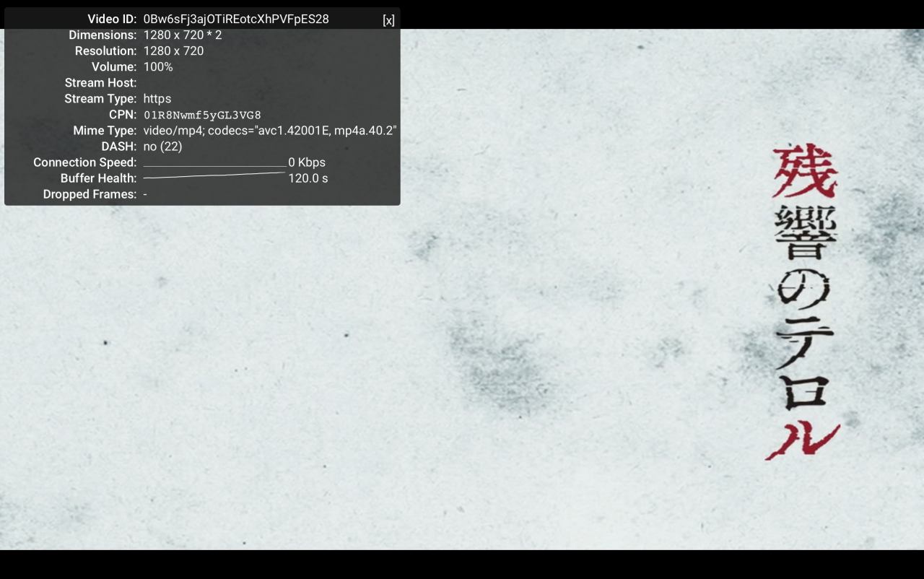The width and height of the screenshot is (924, 579).
Task: Click the Connection Speed graph line
Action: 214,167
